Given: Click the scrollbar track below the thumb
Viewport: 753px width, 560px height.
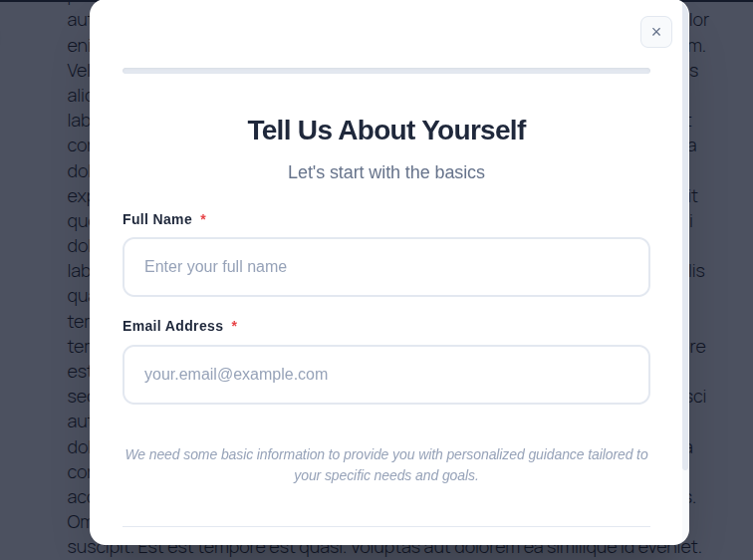Looking at the screenshot, I should click(x=685, y=499).
